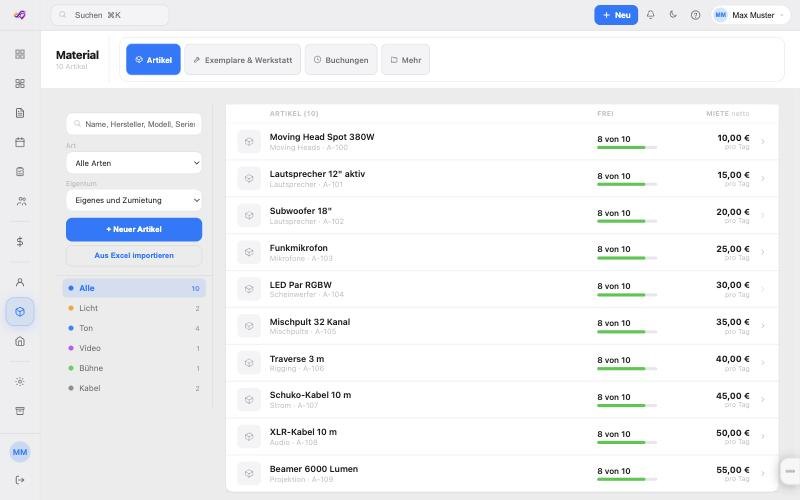Select the Video category filter
Image resolution: width=800 pixels, height=500 pixels.
tap(134, 348)
